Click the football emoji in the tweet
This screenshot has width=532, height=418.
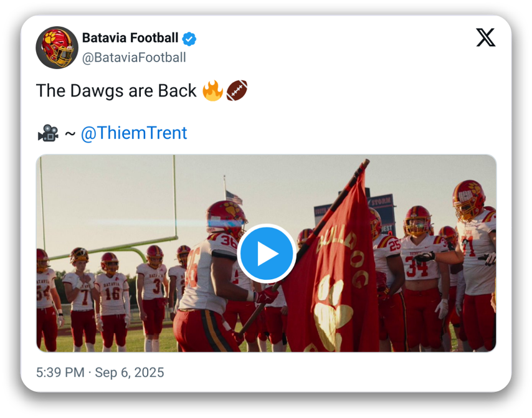coord(237,91)
